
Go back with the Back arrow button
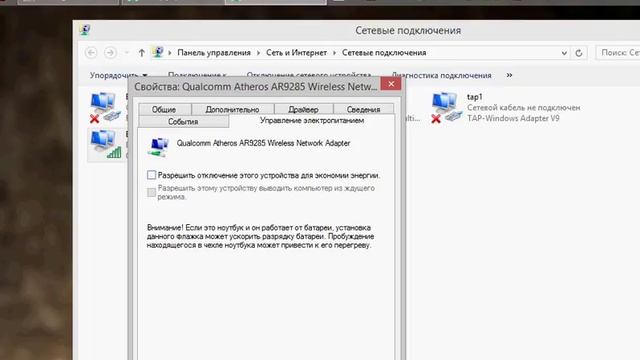(x=91, y=53)
